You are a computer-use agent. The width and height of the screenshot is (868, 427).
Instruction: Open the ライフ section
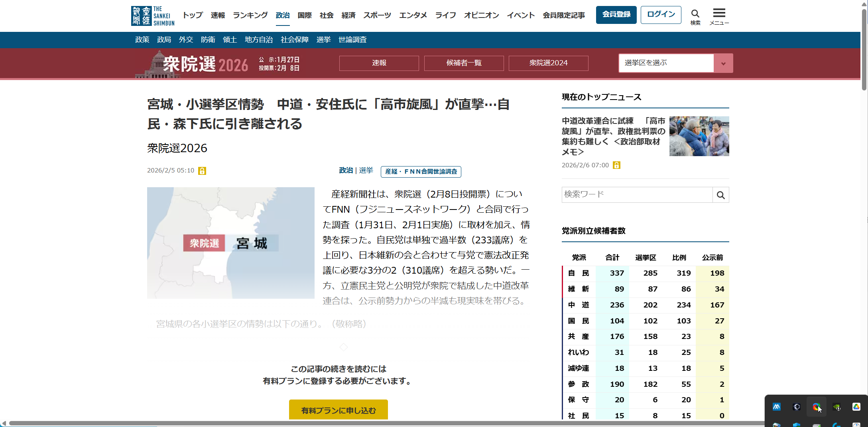point(445,15)
